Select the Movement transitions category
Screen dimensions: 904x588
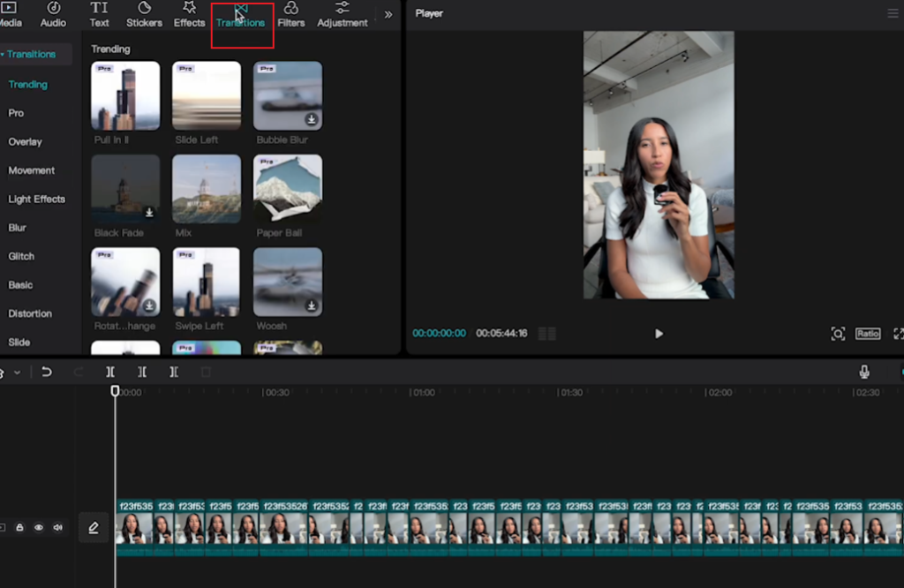coord(31,170)
